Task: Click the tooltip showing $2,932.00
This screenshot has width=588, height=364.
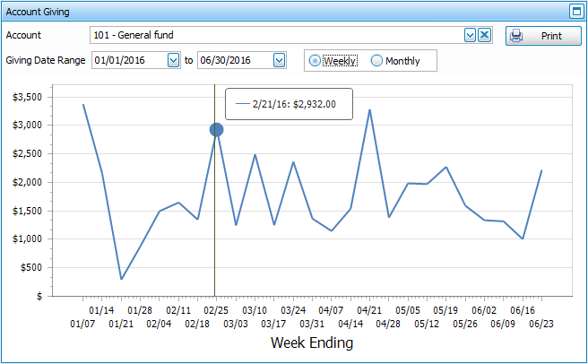Action: click(289, 104)
